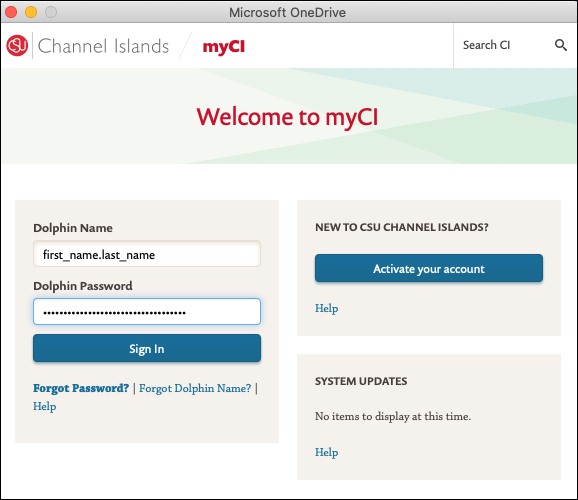Click the Activate your account button
The height and width of the screenshot is (500, 578).
429,268
